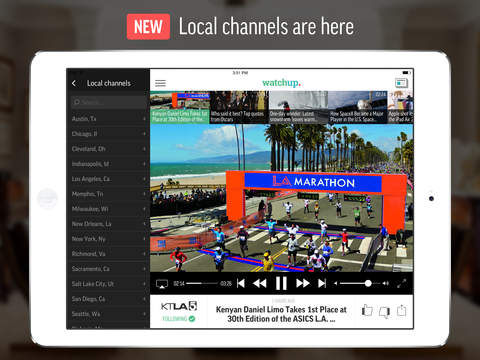Click the watchup logo
This screenshot has width=480, height=360.
[281, 83]
